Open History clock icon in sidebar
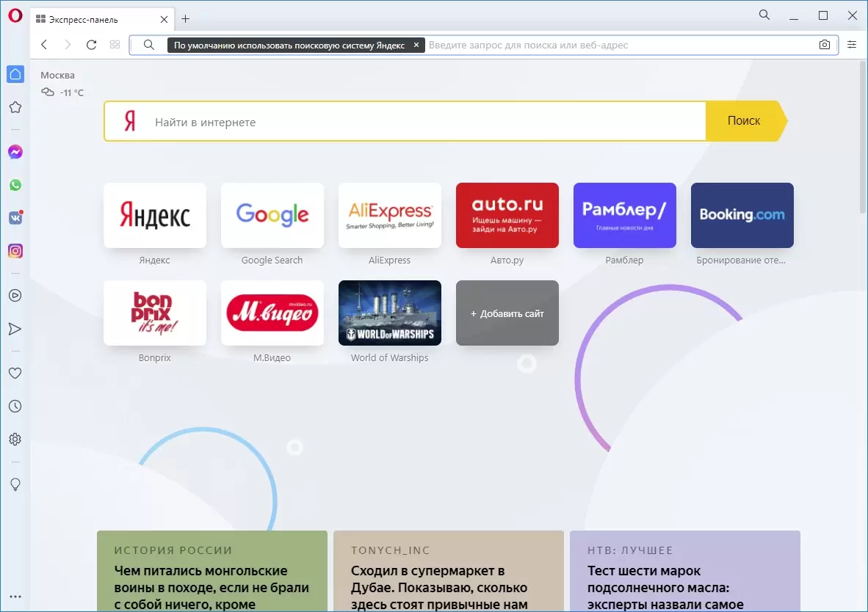The image size is (868, 612). (15, 406)
